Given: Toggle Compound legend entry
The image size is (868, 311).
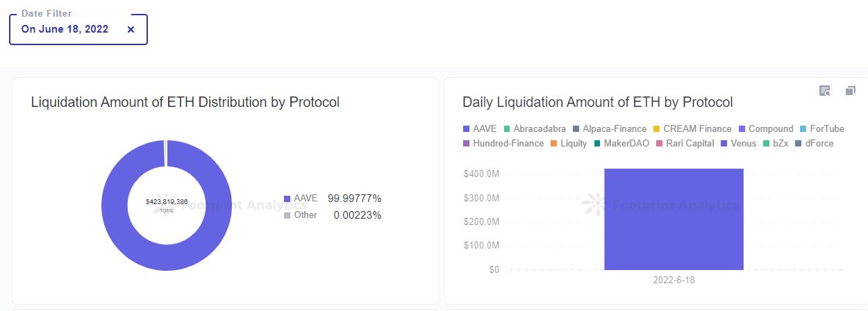Looking at the screenshot, I should click(x=765, y=129).
